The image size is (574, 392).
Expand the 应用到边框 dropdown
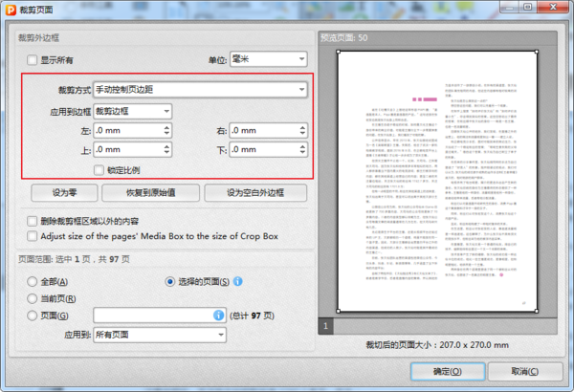click(x=133, y=111)
